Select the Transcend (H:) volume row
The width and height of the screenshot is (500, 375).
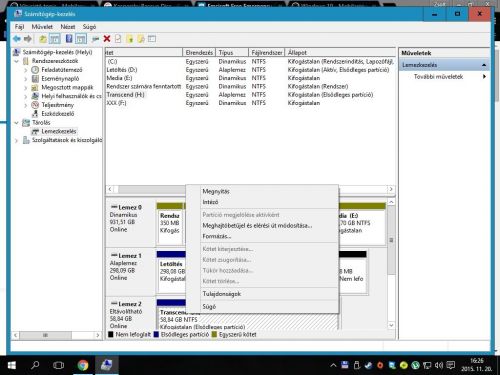click(250, 95)
